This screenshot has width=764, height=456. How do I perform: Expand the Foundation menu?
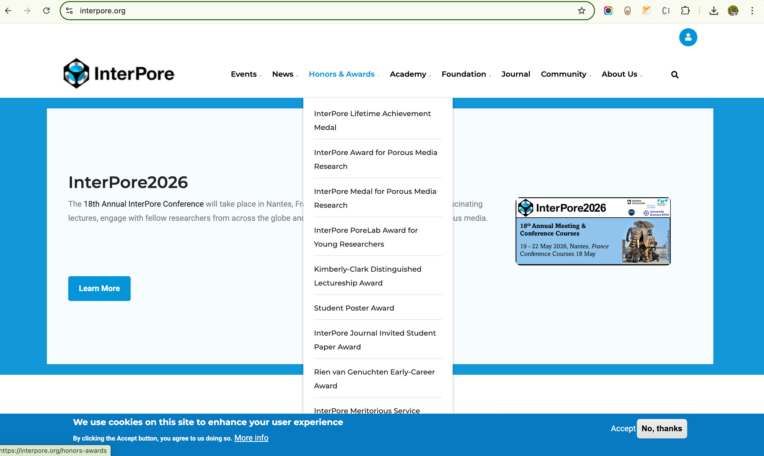coord(466,74)
